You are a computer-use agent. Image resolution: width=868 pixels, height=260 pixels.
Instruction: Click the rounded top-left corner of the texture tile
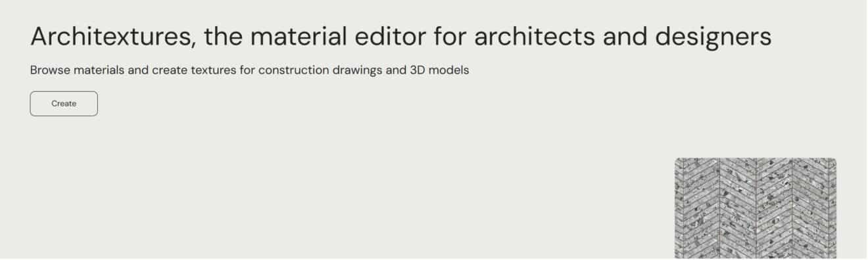(x=678, y=161)
